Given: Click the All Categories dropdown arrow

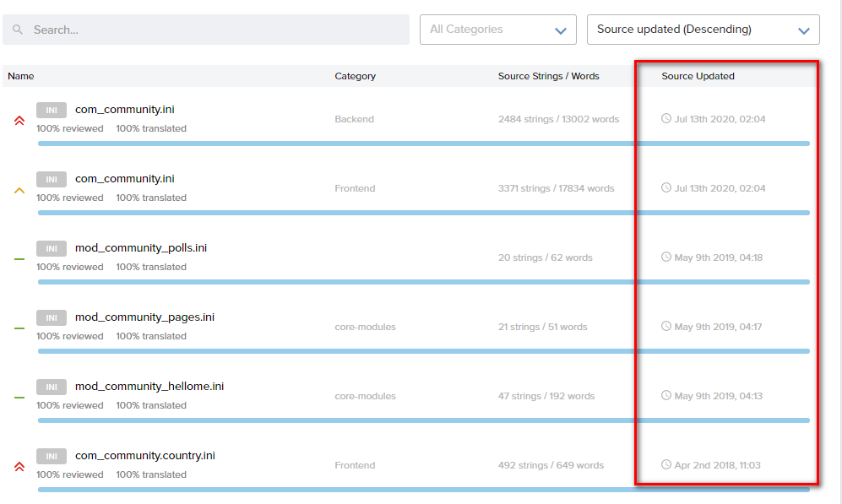Looking at the screenshot, I should [560, 30].
